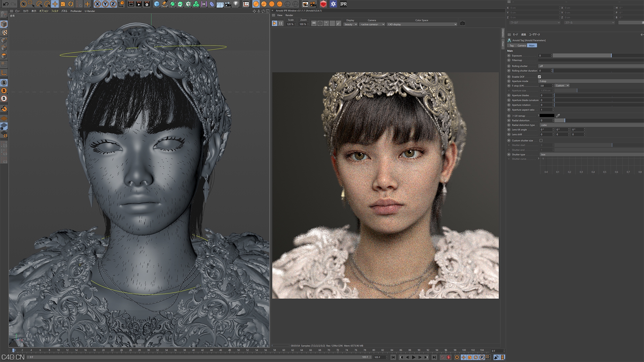Add a Cube primitive object
644x362 pixels.
tap(157, 4)
